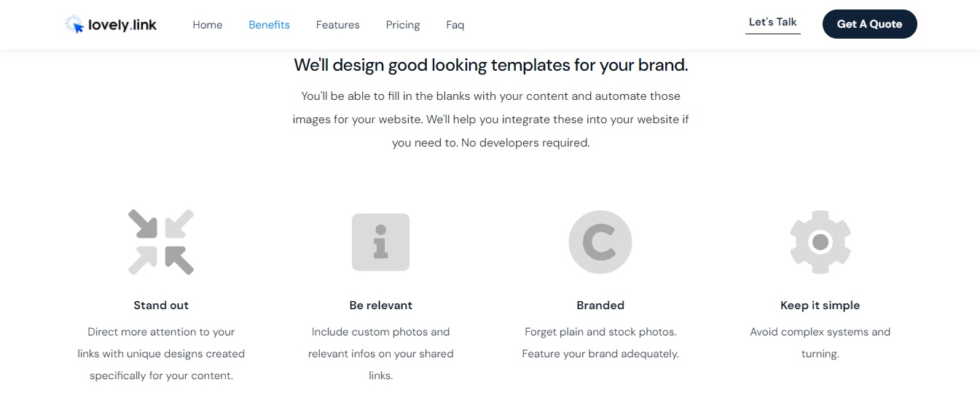The height and width of the screenshot is (404, 980).
Task: Click the Keep it simple gear icon
Action: pos(820,242)
